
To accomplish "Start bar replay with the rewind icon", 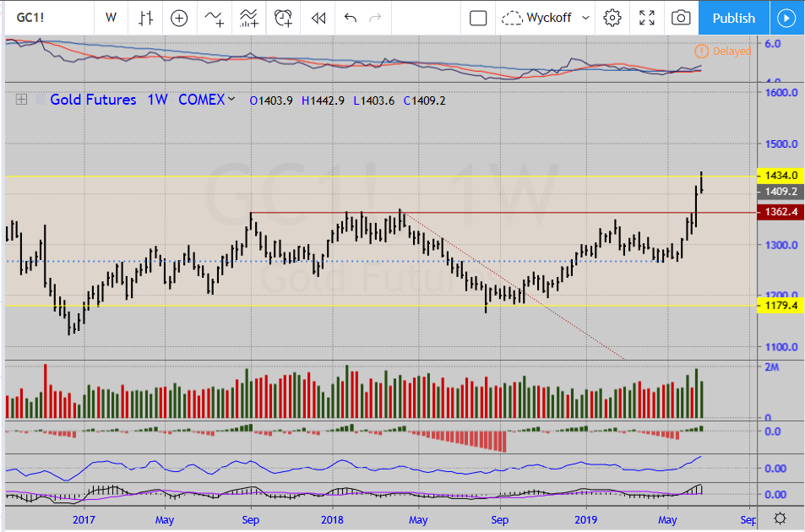I will tap(318, 18).
